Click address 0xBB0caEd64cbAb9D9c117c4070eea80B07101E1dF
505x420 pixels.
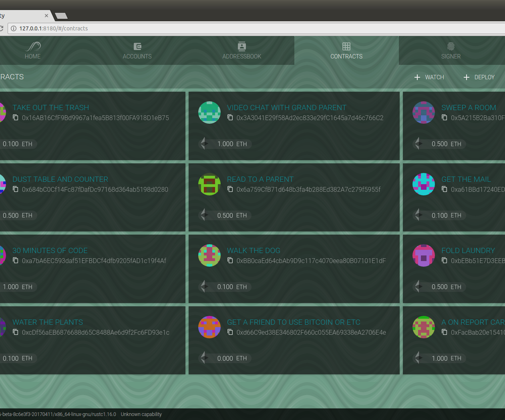point(311,261)
